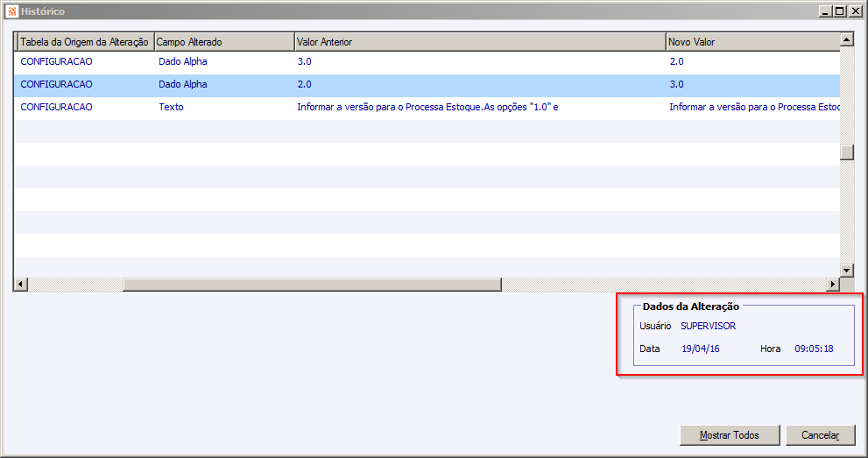Click Novo Valor 3.0 in highlighted row

coord(676,84)
